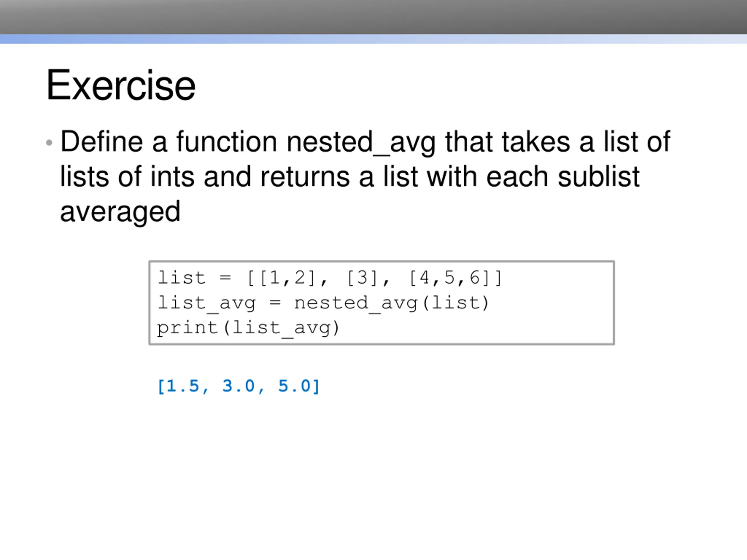Click the dark gray header bar
This screenshot has height=560, width=747.
click(x=373, y=17)
